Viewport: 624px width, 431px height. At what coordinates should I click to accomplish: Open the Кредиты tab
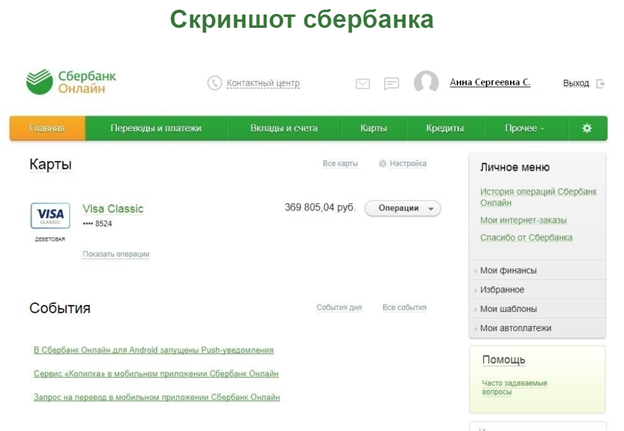445,128
